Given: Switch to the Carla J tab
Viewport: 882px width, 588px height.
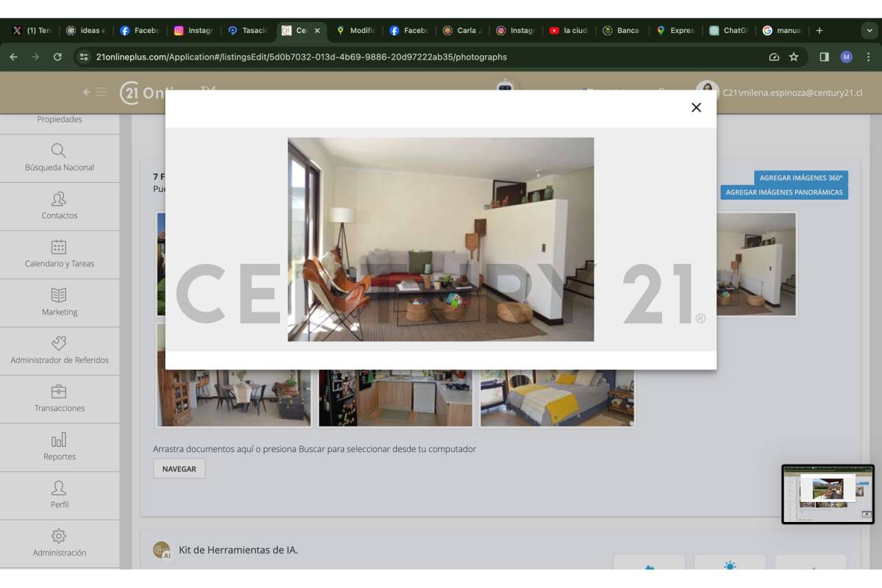Looking at the screenshot, I should point(464,31).
